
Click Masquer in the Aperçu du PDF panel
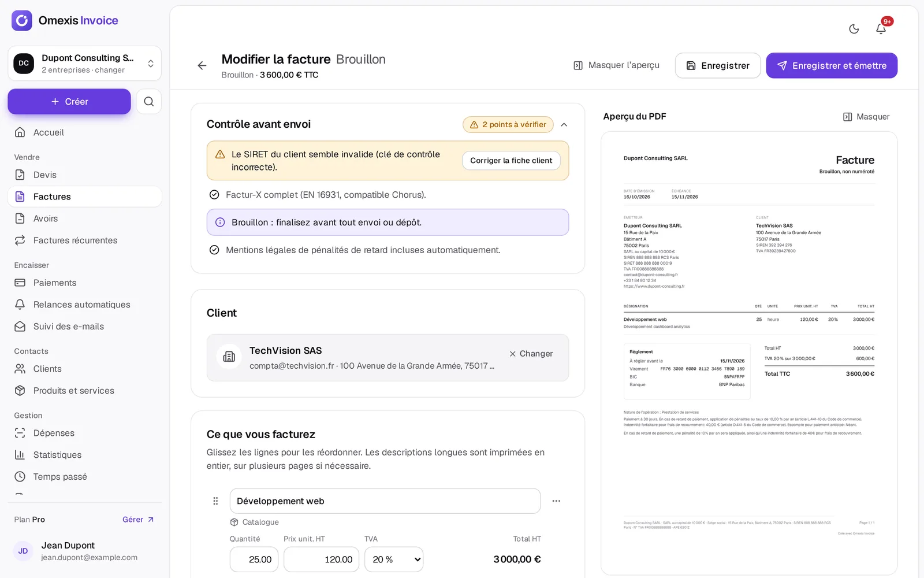(x=866, y=117)
